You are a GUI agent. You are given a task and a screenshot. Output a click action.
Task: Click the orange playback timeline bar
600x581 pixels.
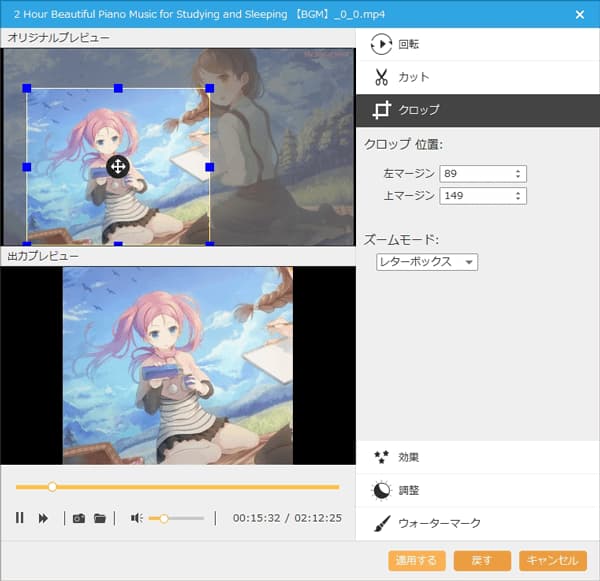pos(178,487)
